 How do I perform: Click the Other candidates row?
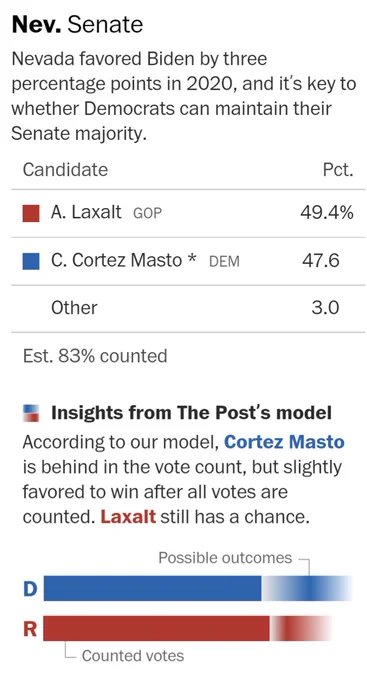[x=188, y=308]
